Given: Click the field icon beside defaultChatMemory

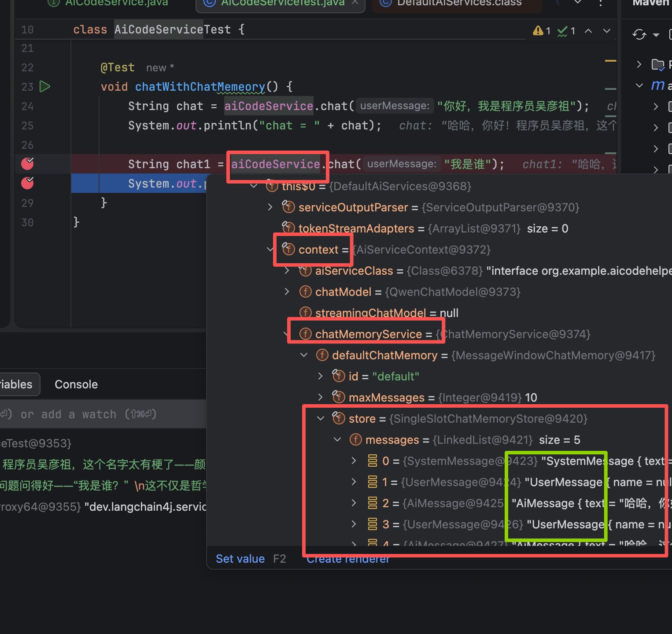Looking at the screenshot, I should pyautogui.click(x=322, y=355).
